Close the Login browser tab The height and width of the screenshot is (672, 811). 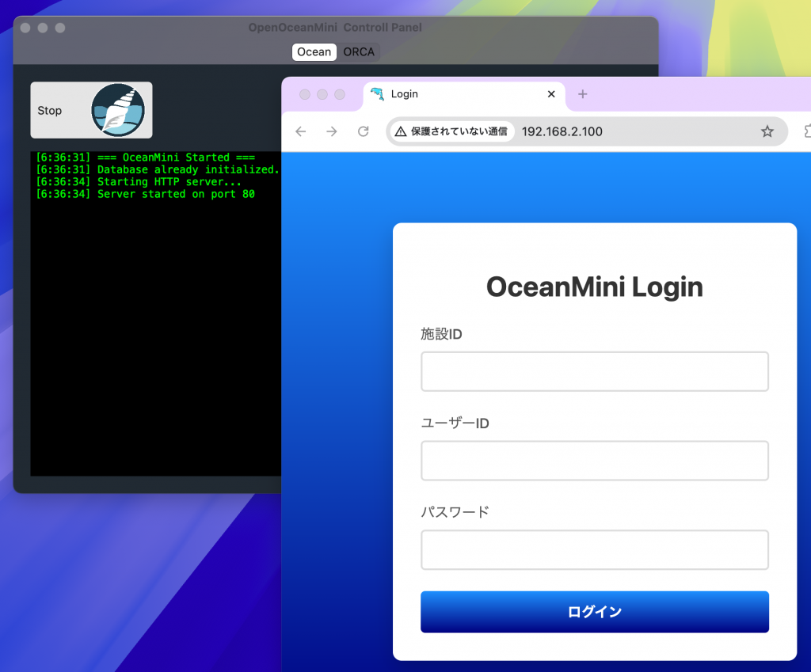pos(551,94)
